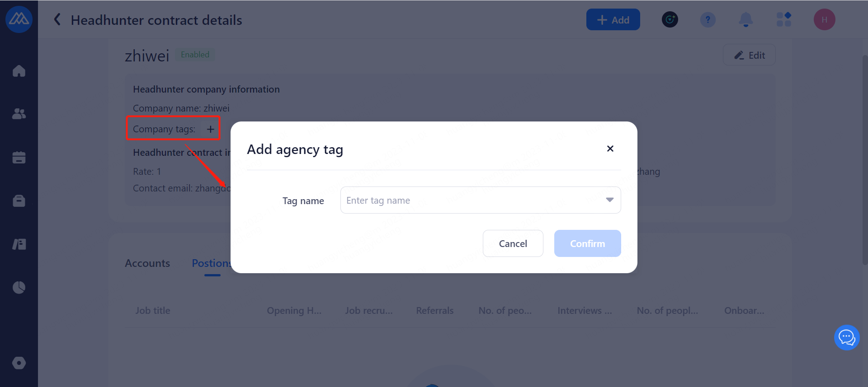This screenshot has height=387, width=868.
Task: Click the notification bell icon
Action: [x=745, y=19]
